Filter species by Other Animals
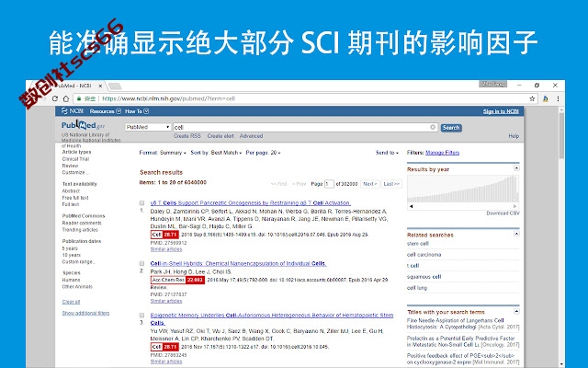Screen dimensions: 588x368 (x=77, y=286)
